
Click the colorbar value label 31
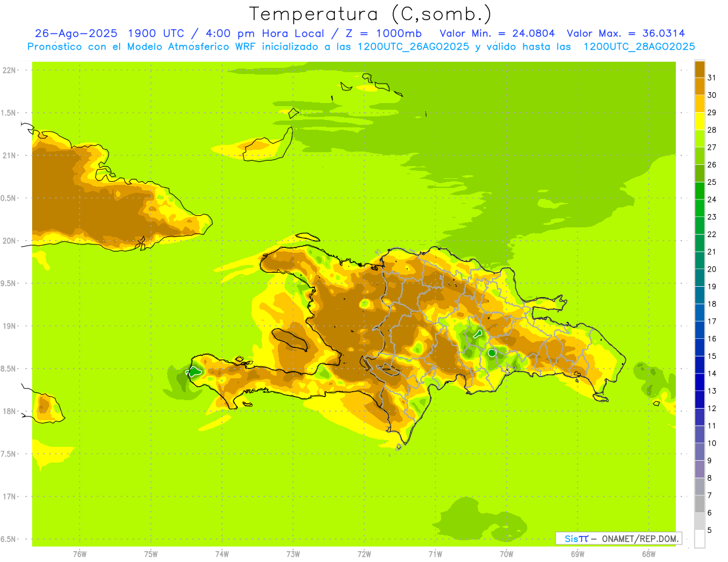[712, 78]
